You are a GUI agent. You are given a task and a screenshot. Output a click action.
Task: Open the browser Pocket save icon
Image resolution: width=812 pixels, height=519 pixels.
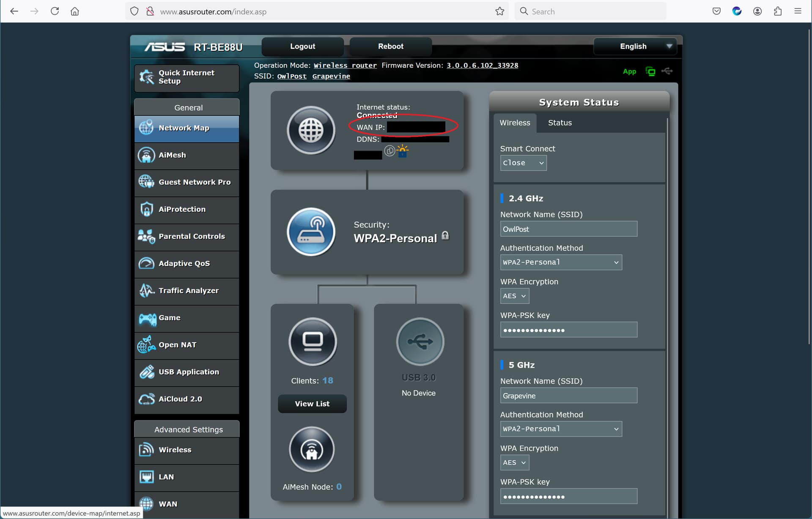(x=716, y=11)
